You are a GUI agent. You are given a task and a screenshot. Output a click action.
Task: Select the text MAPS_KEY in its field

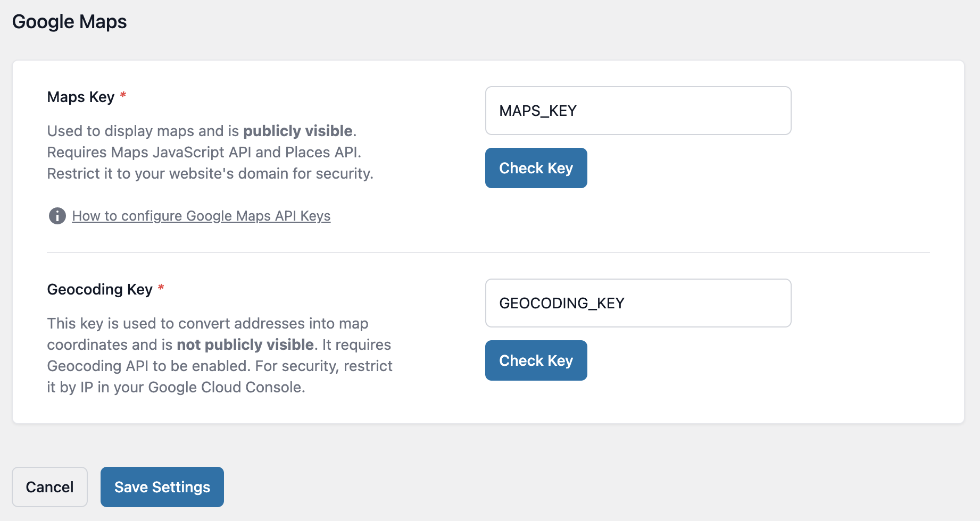click(537, 110)
